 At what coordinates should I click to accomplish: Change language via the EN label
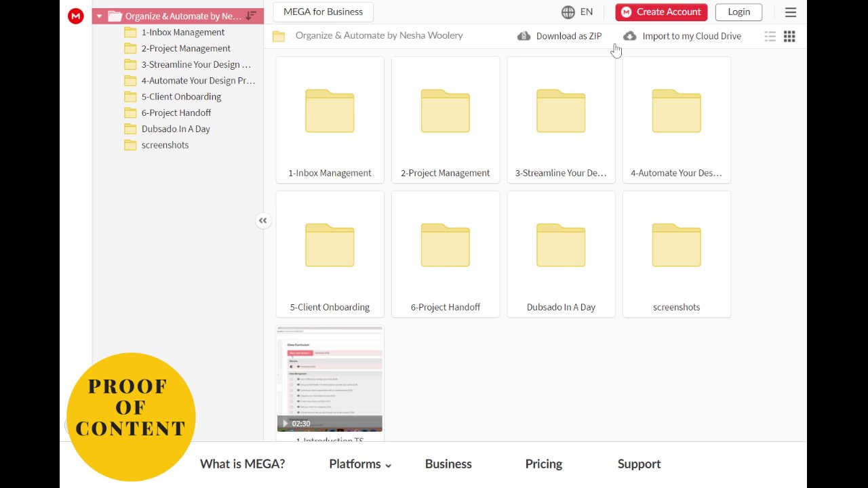click(x=587, y=12)
